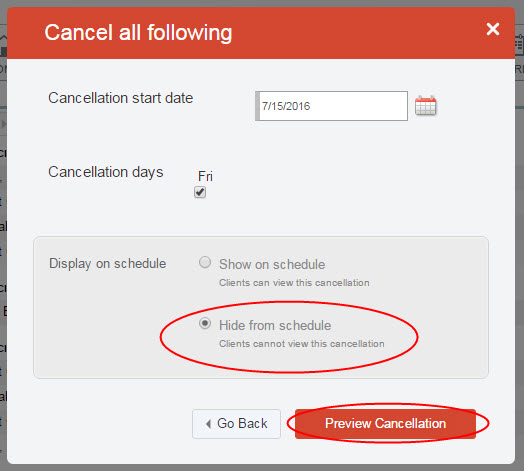Click Clients cannot view this cancellation text

pyautogui.click(x=301, y=344)
